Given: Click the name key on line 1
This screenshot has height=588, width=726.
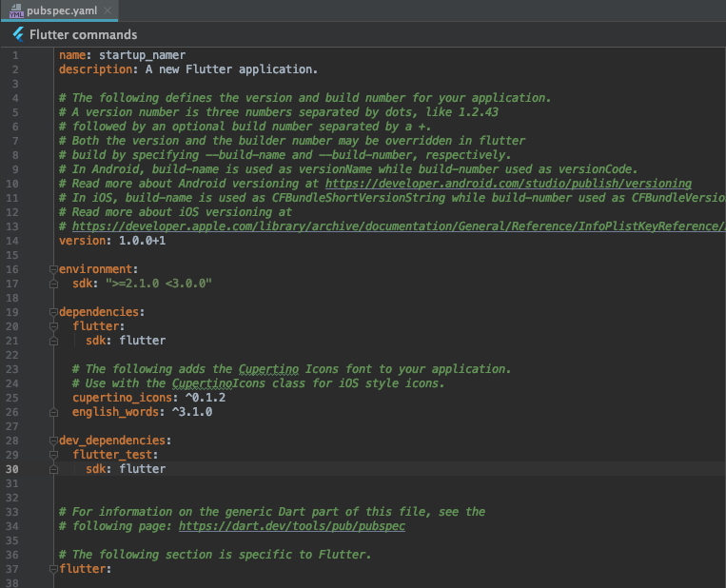Looking at the screenshot, I should (72, 55).
